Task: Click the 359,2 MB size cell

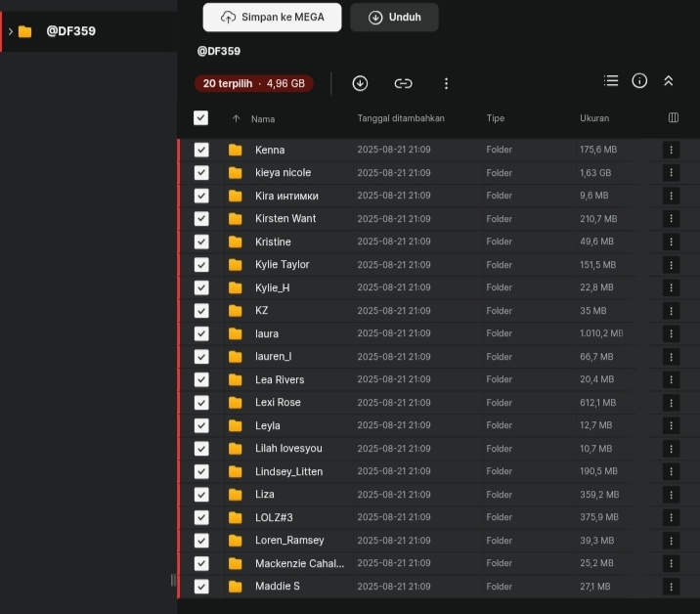Action: point(599,495)
